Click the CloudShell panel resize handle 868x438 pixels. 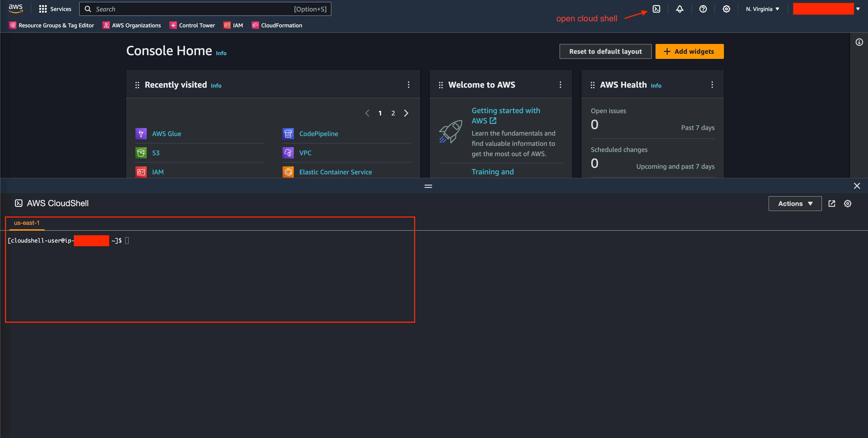pos(428,186)
